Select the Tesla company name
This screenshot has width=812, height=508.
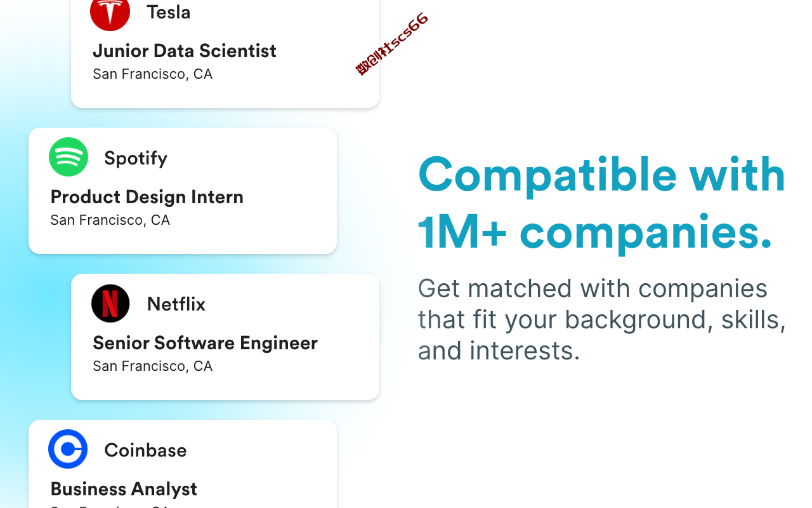[169, 12]
